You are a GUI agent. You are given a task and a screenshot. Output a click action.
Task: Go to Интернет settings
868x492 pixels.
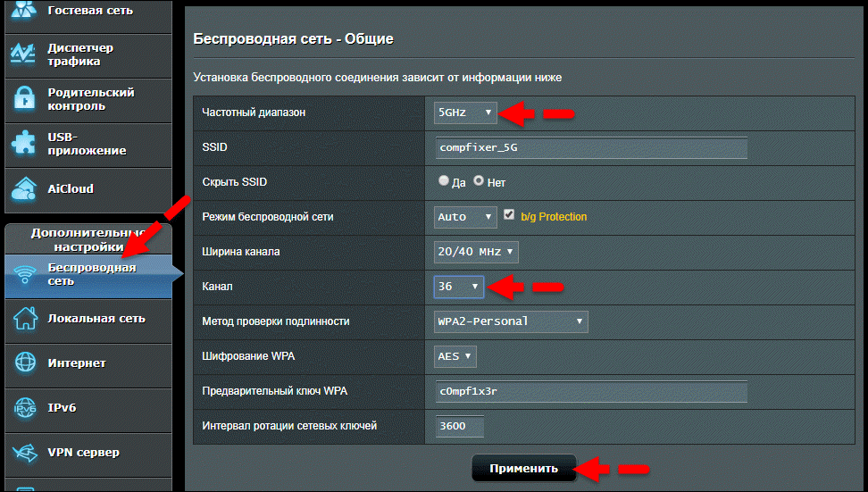click(88, 366)
